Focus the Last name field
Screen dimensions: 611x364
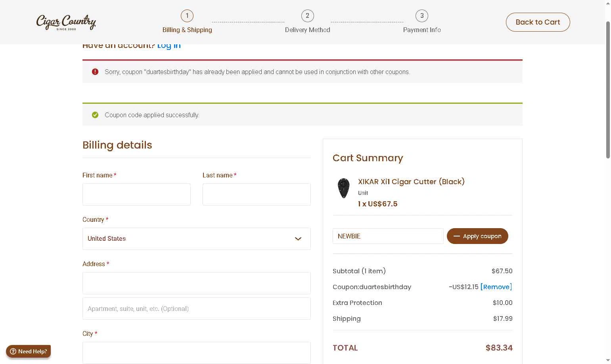coord(257,194)
